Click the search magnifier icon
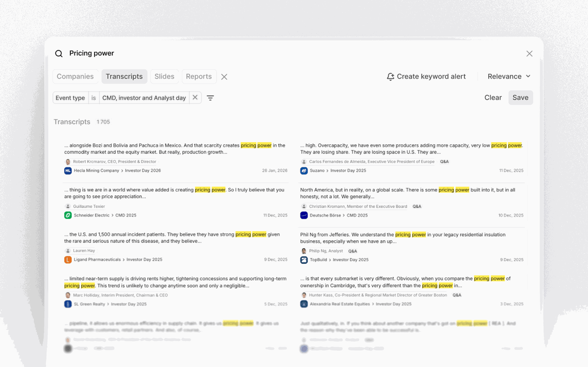This screenshot has width=588, height=367. point(59,53)
